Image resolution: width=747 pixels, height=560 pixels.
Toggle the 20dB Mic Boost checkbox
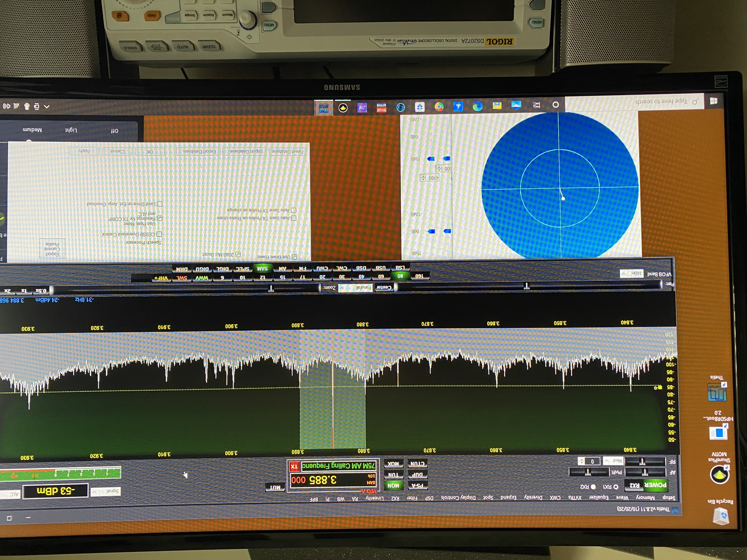(238, 254)
